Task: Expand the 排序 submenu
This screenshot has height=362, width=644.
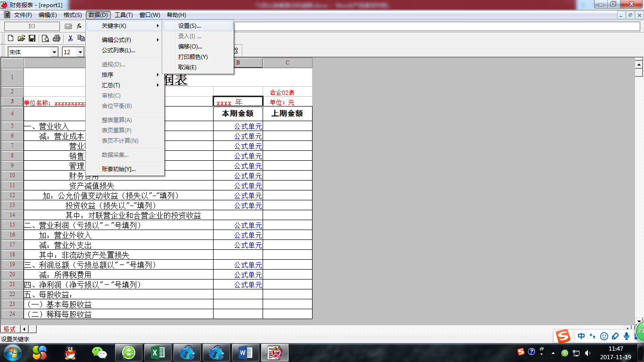Action: [x=125, y=75]
